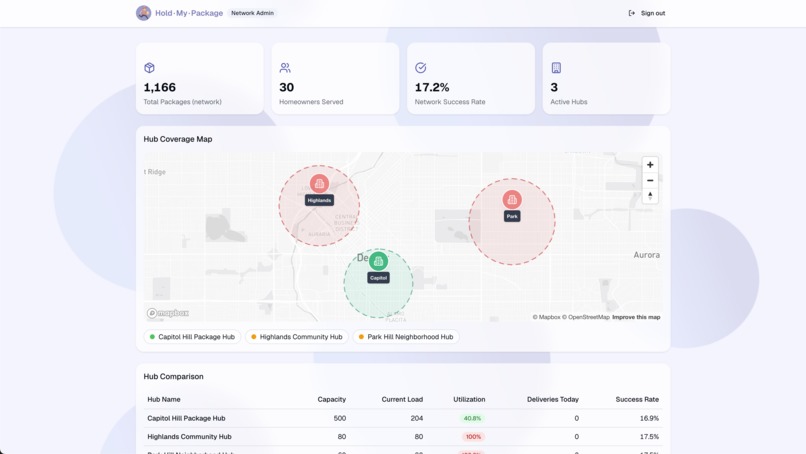Zoom in on the hub coverage map
806x454 pixels.
(650, 165)
